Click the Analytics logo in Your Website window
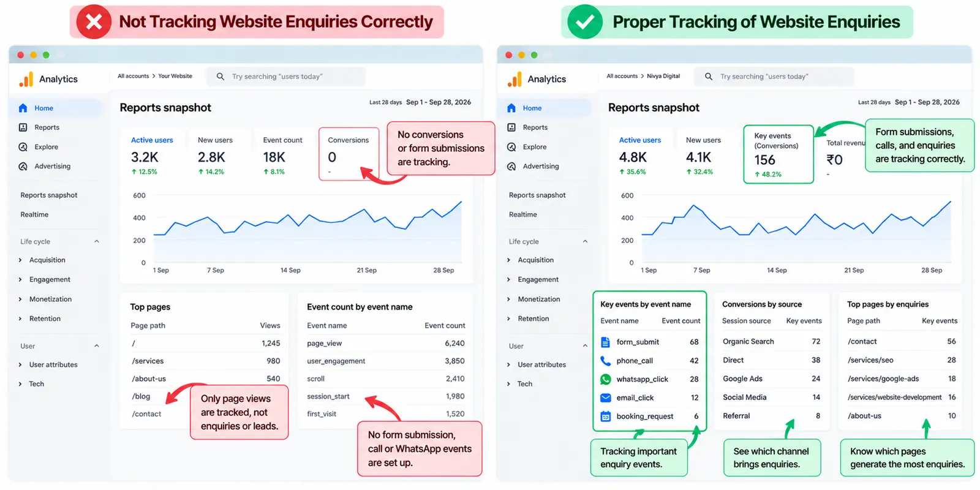The image size is (980, 490). [x=26, y=79]
